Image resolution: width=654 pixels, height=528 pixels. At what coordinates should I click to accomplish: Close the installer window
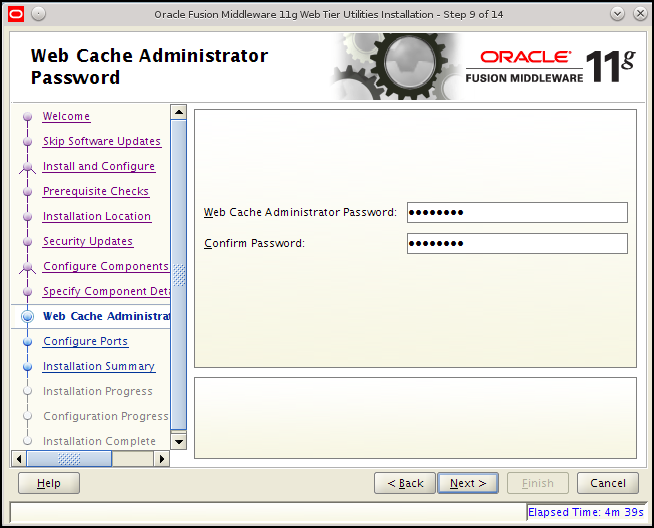[640, 14]
